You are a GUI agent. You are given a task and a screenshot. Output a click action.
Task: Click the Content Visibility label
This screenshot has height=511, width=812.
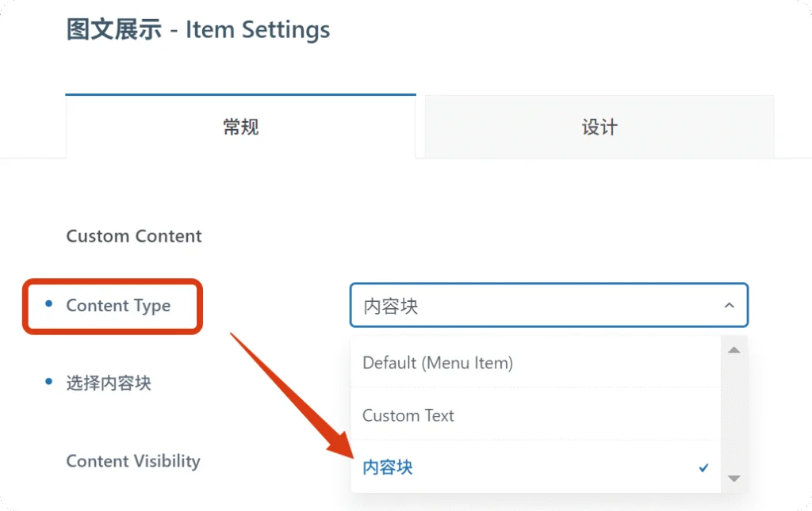click(133, 461)
